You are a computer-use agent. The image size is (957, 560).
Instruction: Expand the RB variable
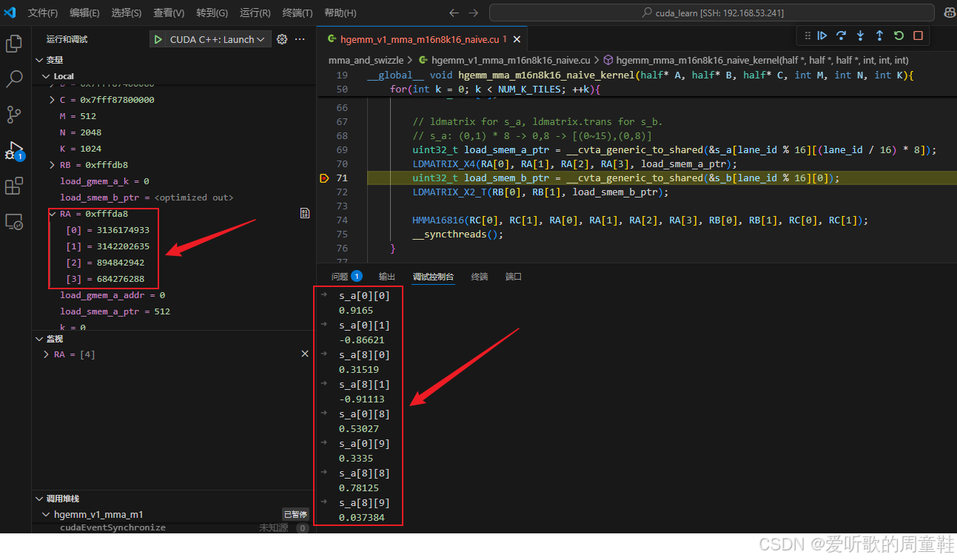pos(52,165)
